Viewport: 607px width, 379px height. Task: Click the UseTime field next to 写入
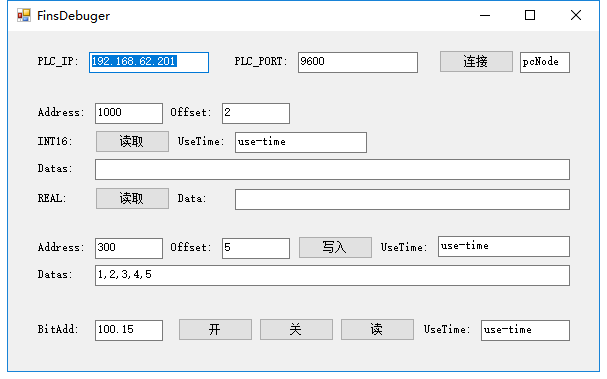point(504,247)
